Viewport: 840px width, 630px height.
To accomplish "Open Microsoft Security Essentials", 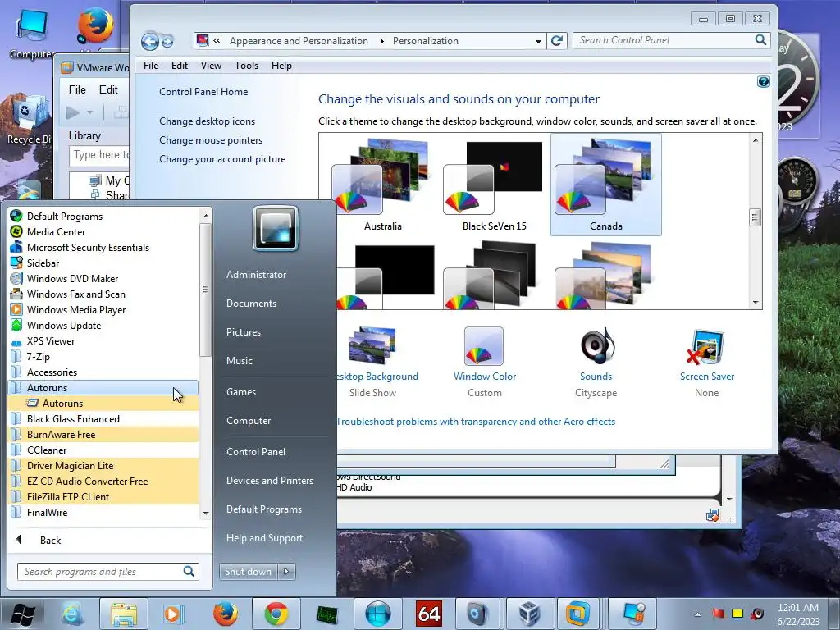I will pyautogui.click(x=104, y=248).
